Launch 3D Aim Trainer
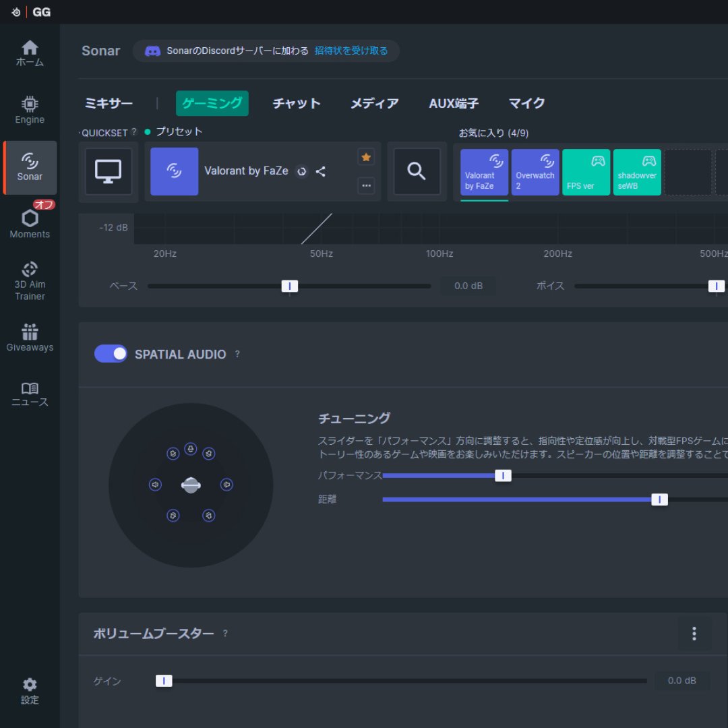 pos(30,281)
